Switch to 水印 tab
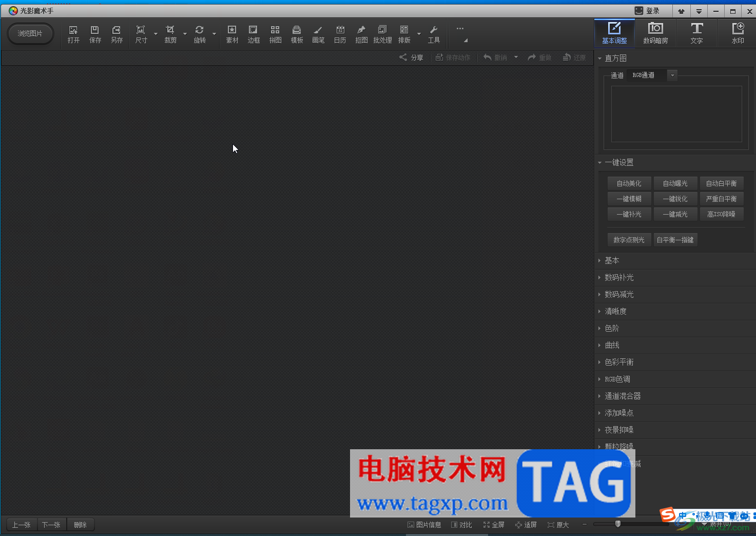 [x=738, y=33]
